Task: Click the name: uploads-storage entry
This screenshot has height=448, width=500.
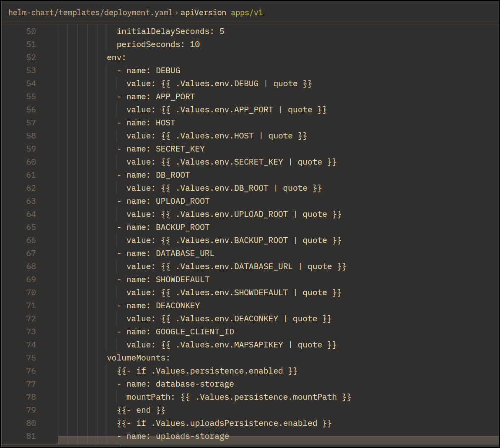Action: pyautogui.click(x=173, y=437)
